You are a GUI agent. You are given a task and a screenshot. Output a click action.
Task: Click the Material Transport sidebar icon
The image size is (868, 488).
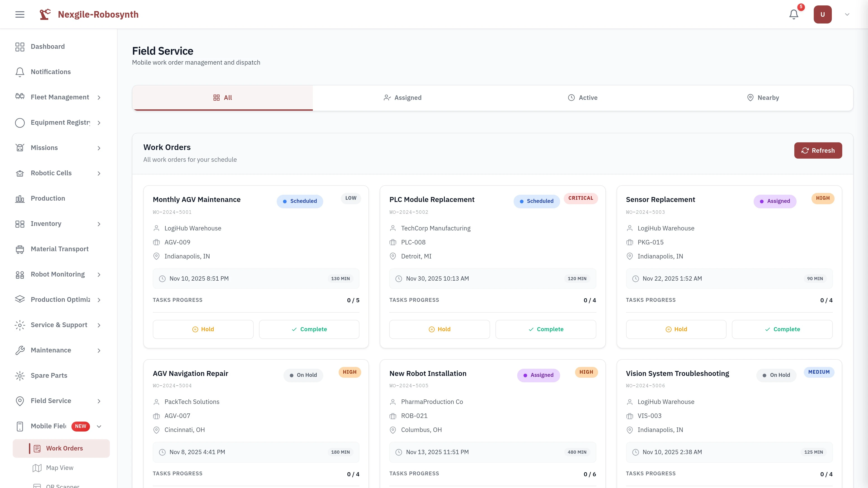(19, 249)
